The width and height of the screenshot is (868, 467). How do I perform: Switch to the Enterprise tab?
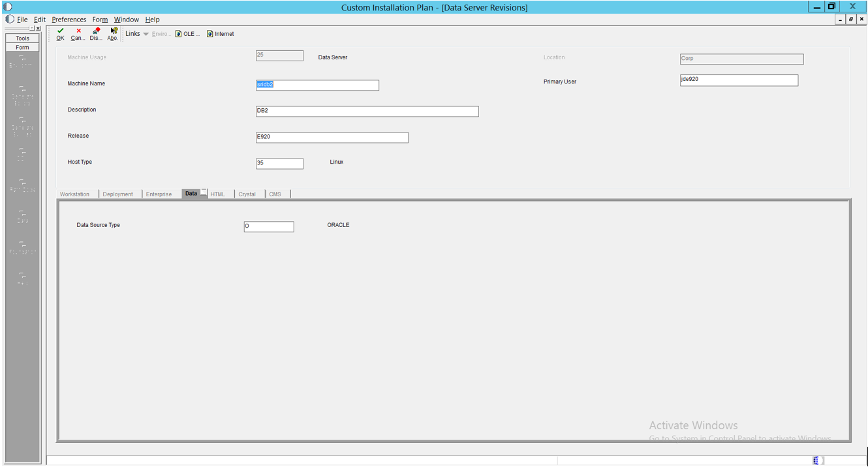click(x=159, y=194)
